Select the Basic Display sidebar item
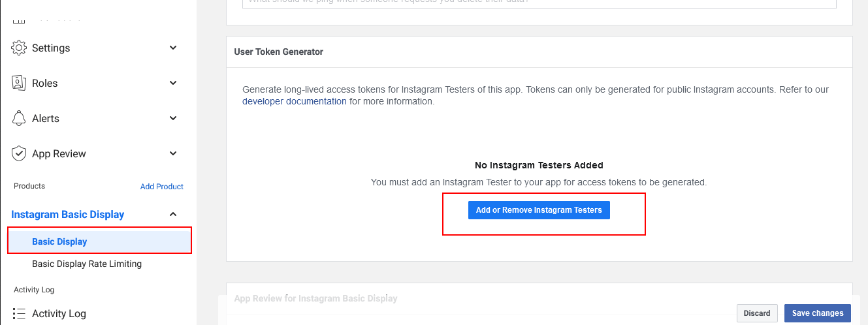The height and width of the screenshot is (325, 868). click(x=59, y=241)
